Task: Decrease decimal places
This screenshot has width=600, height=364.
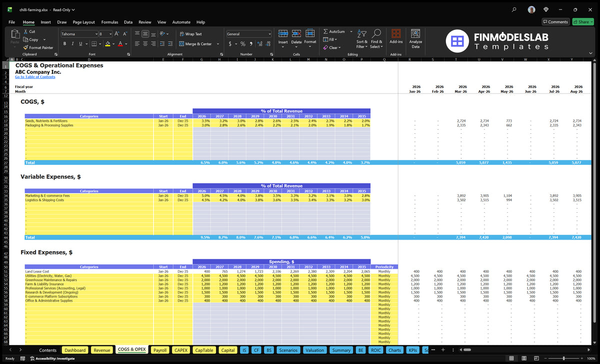Action: tap(267, 44)
